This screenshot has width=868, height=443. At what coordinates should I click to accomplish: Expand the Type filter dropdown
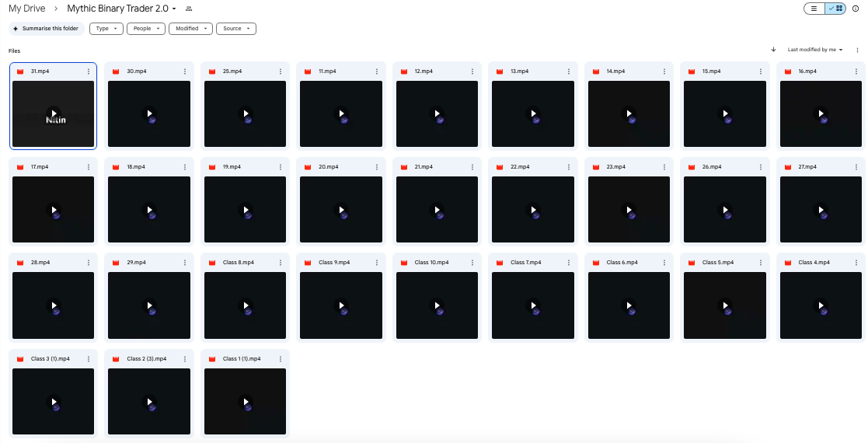pos(106,29)
